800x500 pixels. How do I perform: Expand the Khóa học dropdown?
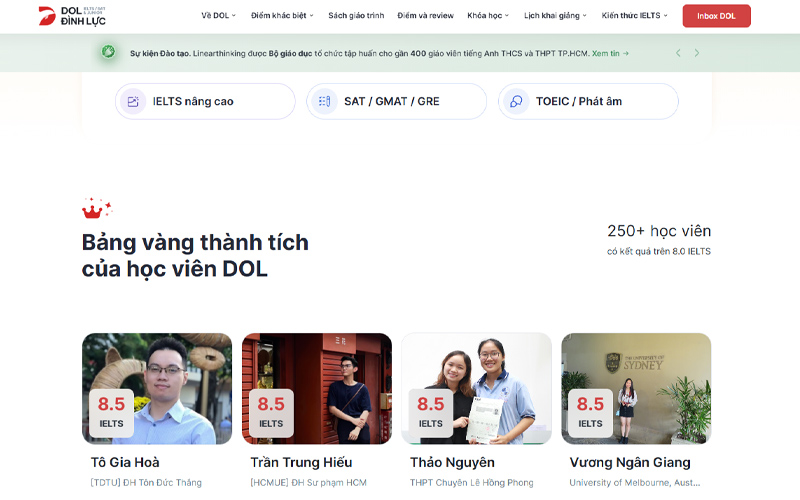(488, 16)
